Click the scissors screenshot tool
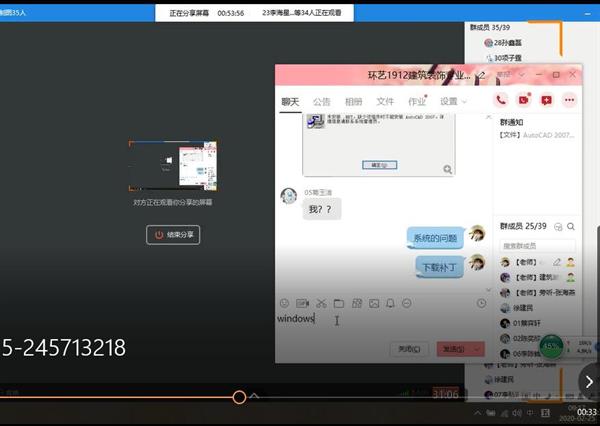This screenshot has width=600, height=426. [321, 303]
